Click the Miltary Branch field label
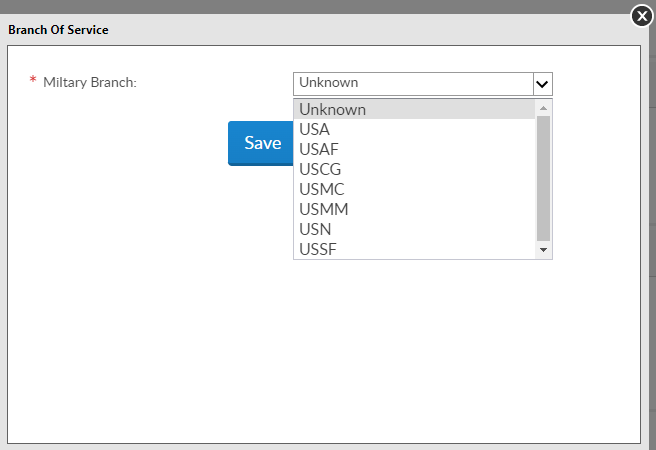656x450 pixels. coord(89,82)
